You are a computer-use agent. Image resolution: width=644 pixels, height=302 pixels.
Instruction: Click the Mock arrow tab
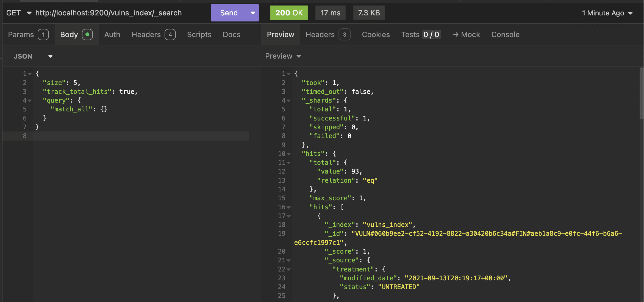[x=466, y=35]
